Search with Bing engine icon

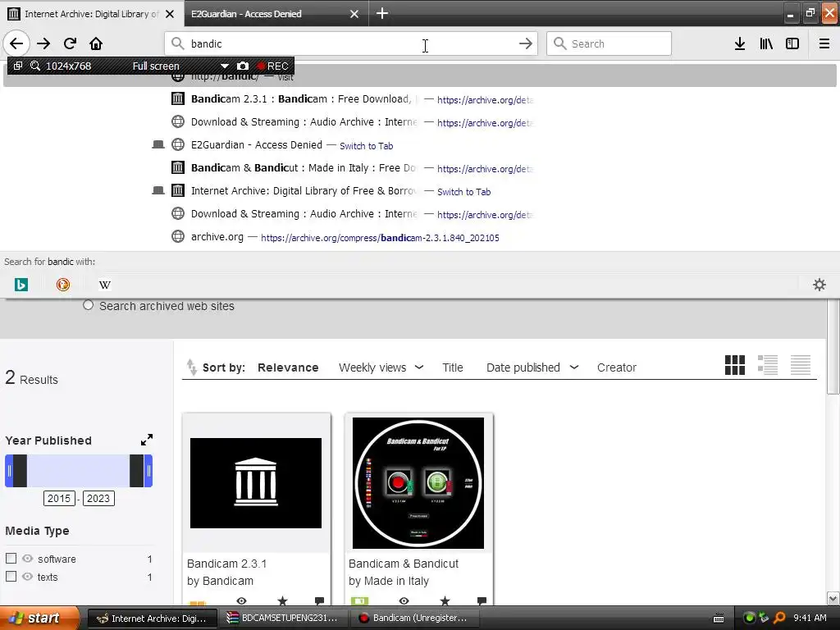point(21,285)
